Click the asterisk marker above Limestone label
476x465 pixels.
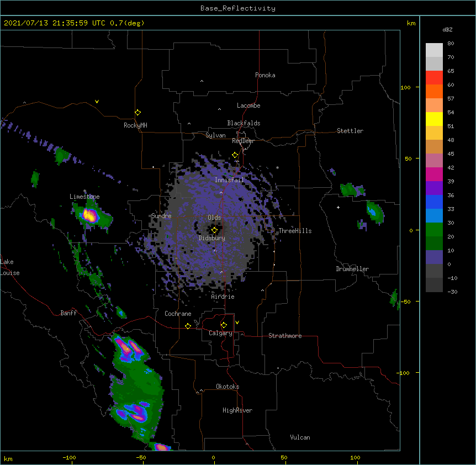pos(84,191)
